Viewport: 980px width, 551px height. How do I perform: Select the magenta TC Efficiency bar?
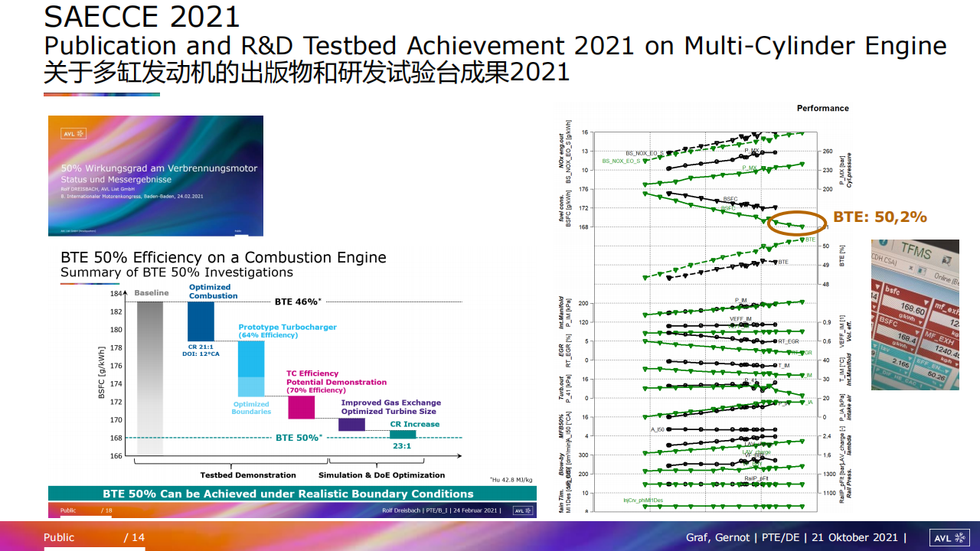coord(301,407)
